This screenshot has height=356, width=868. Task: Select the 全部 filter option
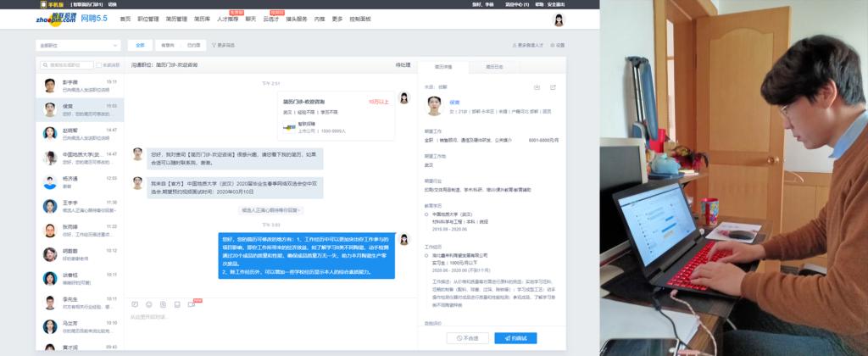141,45
